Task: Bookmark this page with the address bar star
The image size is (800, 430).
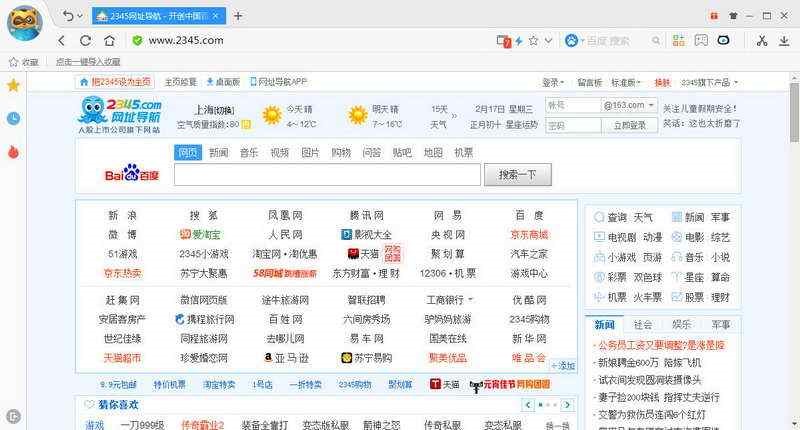Action: [534, 41]
